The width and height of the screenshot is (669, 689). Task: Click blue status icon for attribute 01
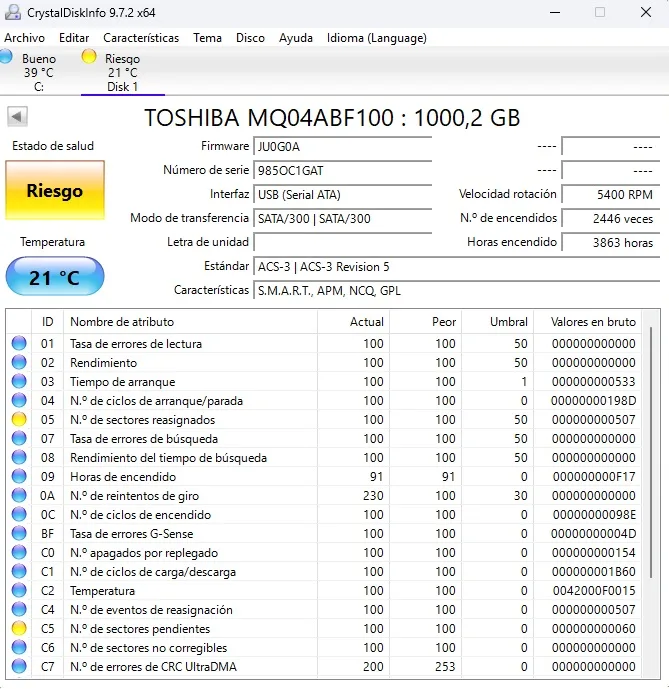(19, 343)
